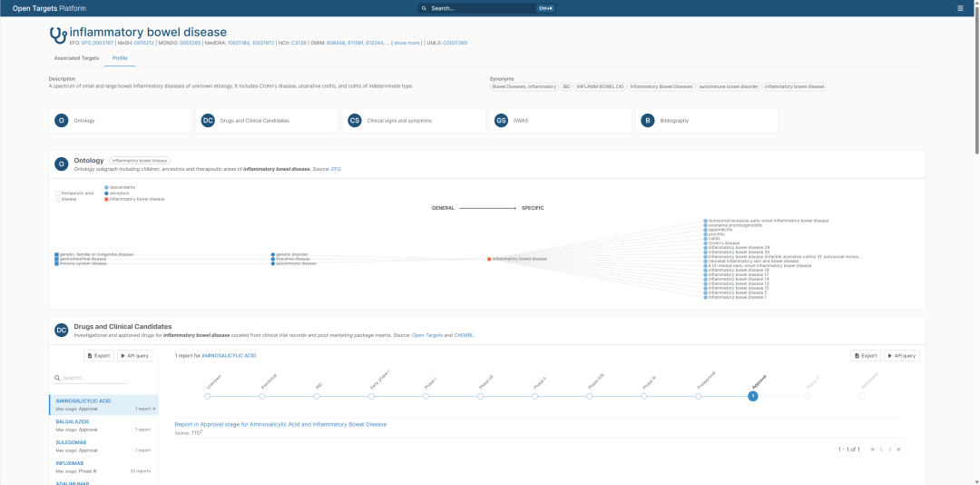Click OMIM 608448 identifier link

(x=337, y=43)
